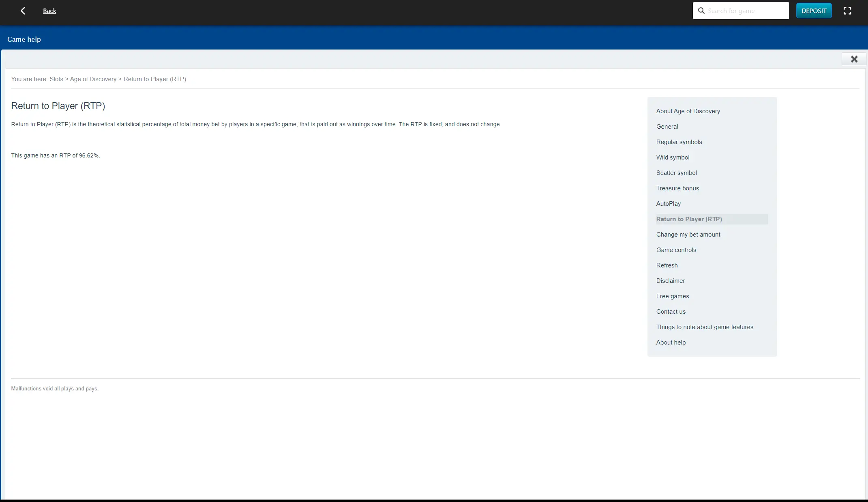Viewport: 868px width, 502px height.
Task: Open Change my bet amount topic
Action: 688,235
